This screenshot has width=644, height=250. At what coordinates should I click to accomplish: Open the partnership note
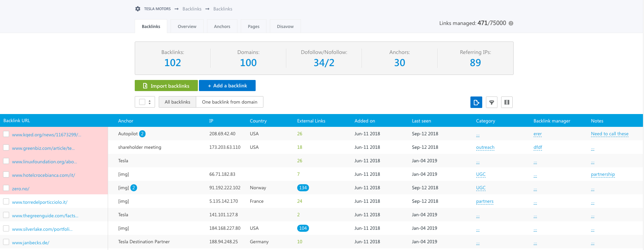(x=603, y=174)
